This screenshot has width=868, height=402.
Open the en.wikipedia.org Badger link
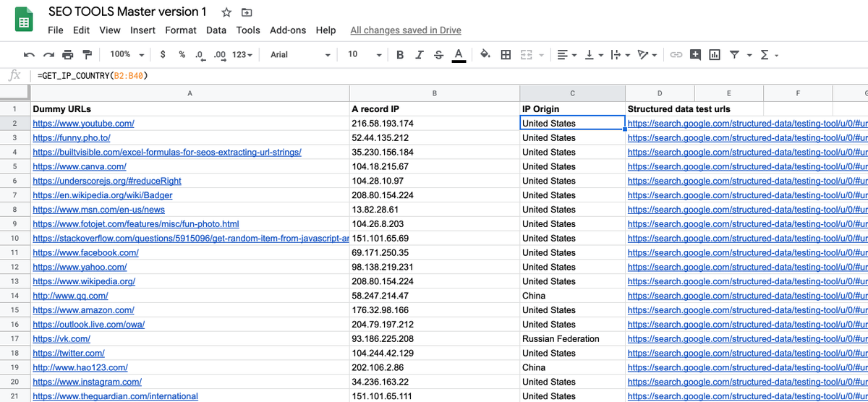tap(103, 195)
